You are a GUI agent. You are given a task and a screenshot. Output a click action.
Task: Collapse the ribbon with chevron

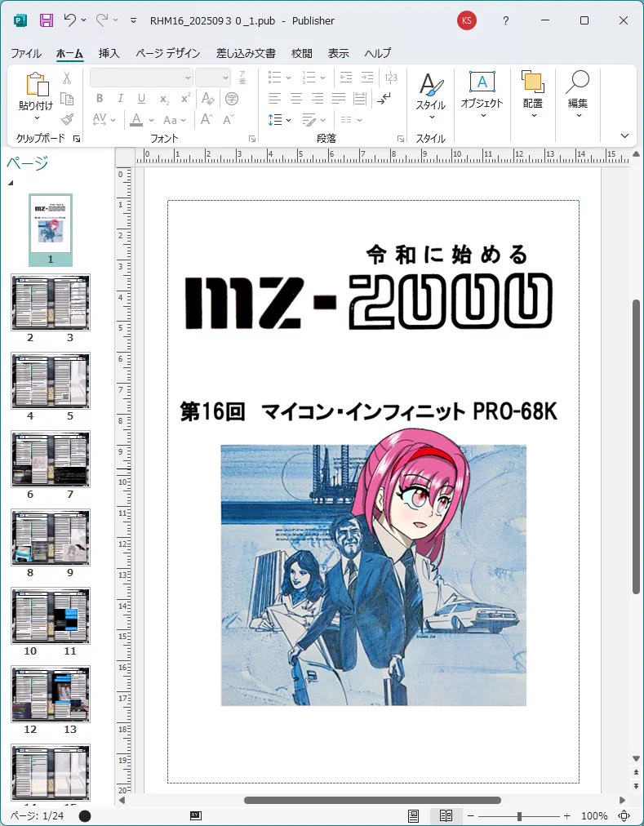click(625, 136)
